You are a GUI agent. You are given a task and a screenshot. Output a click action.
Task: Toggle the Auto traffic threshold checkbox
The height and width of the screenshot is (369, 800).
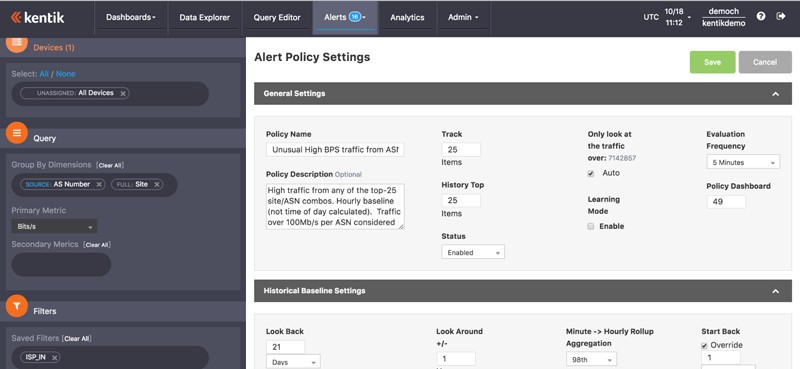[591, 174]
